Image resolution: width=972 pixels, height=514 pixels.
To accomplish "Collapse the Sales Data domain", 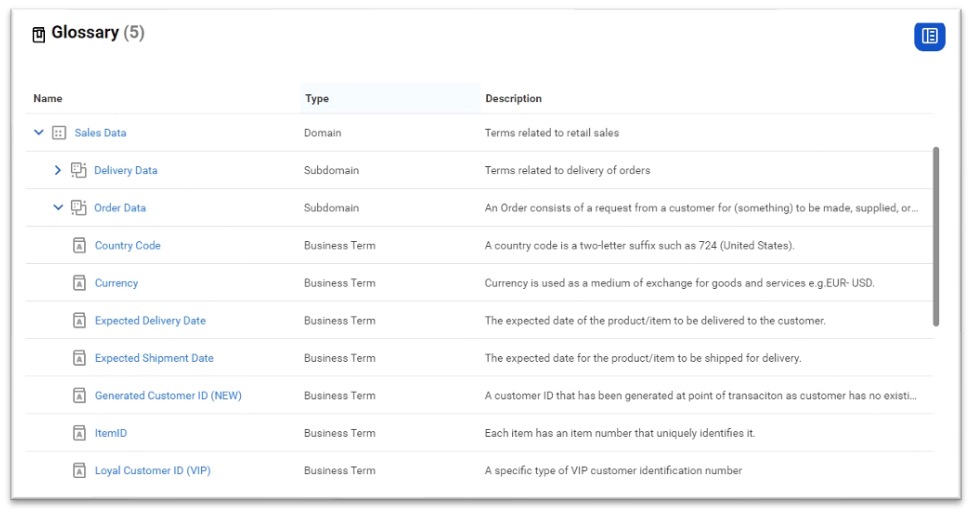I will point(39,132).
